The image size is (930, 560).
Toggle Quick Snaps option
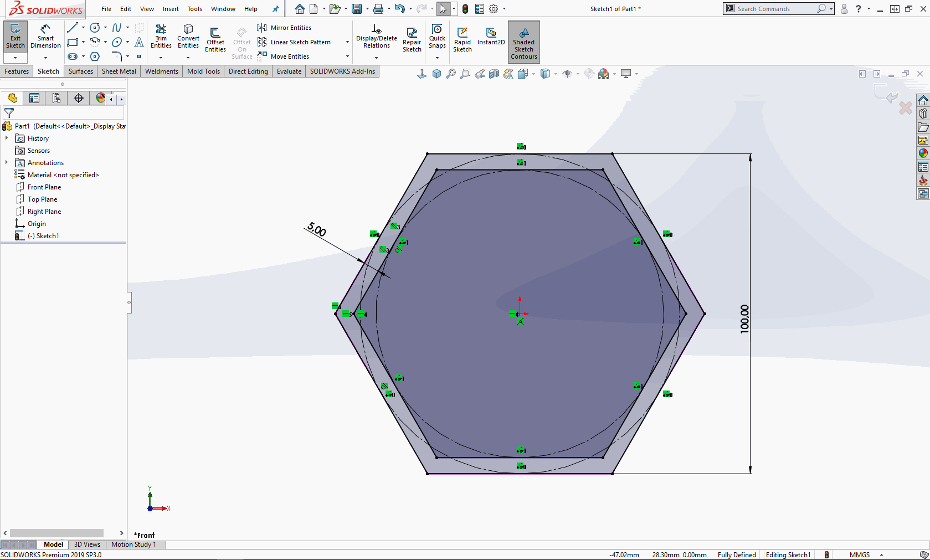(x=437, y=37)
